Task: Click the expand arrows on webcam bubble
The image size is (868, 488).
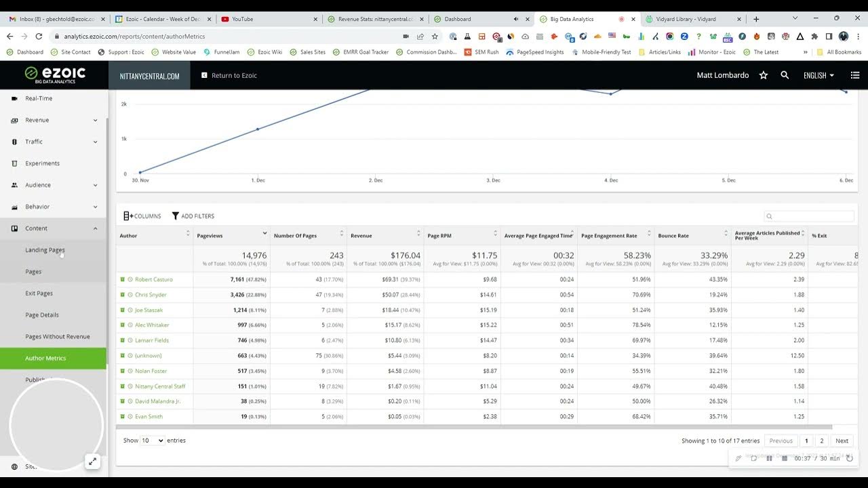Action: 92,462
